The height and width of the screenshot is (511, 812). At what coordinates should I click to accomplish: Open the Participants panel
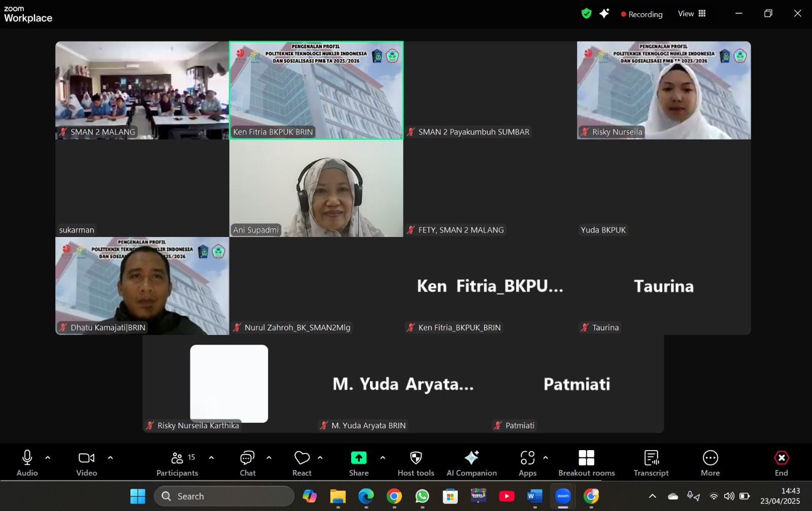[177, 463]
